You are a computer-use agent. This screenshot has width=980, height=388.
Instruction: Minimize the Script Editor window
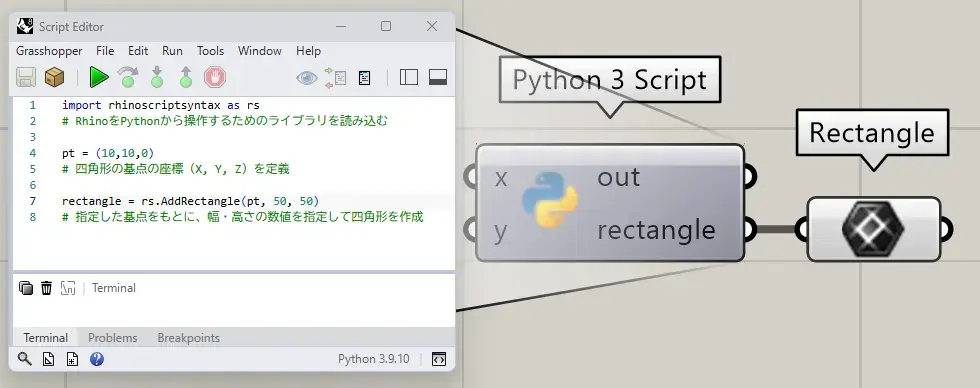tap(341, 26)
